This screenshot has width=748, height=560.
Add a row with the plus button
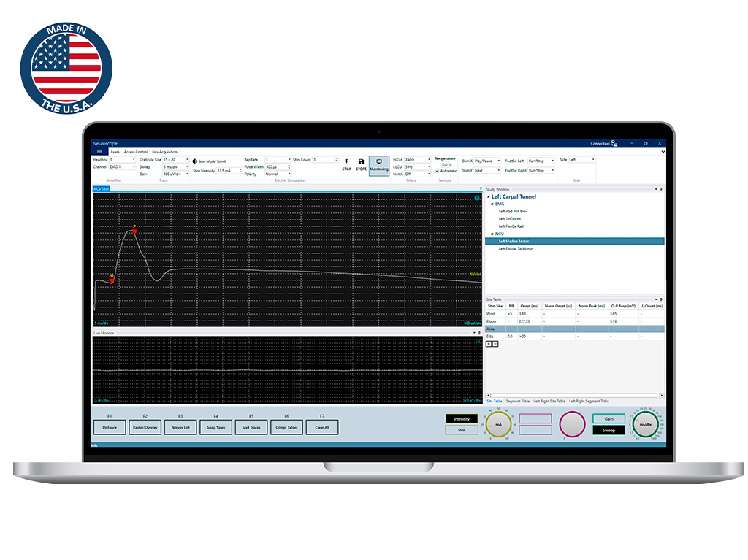[489, 344]
